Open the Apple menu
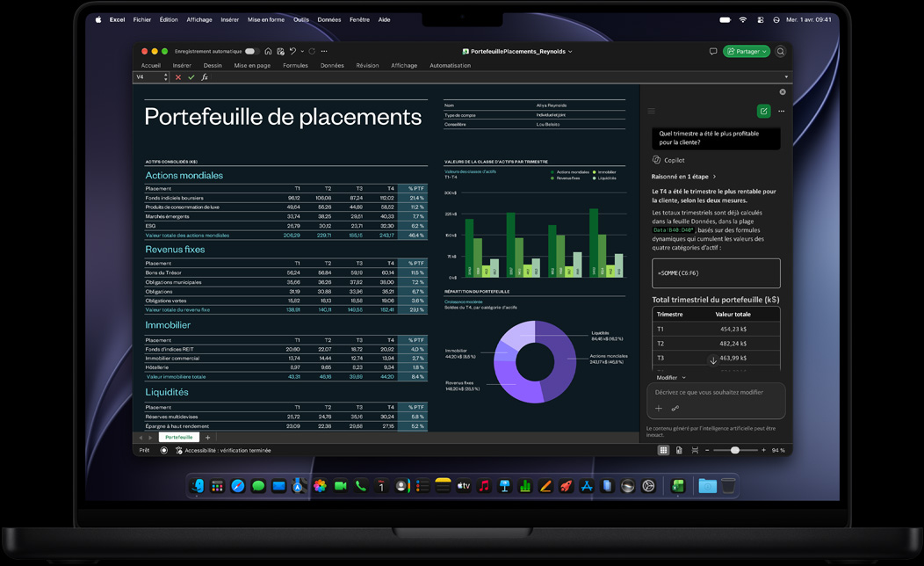The width and height of the screenshot is (924, 566). point(97,19)
